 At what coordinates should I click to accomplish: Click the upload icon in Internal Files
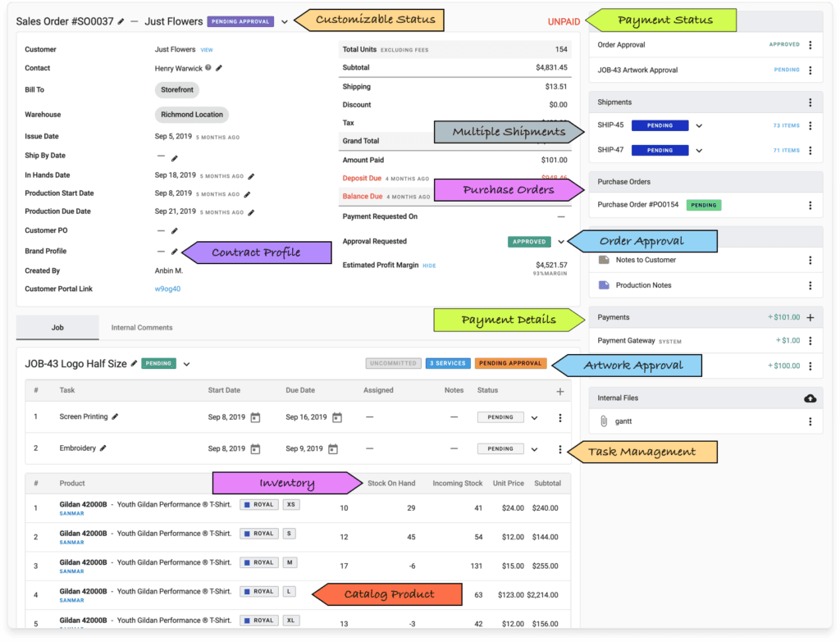pos(810,398)
